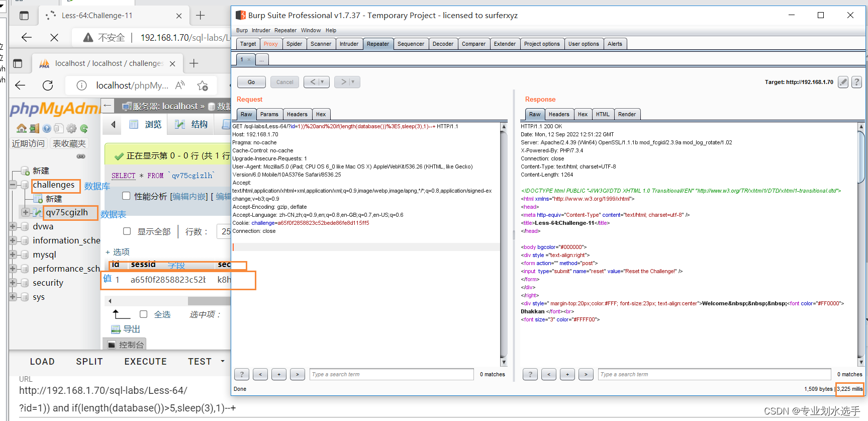The height and width of the screenshot is (421, 868).
Task: Expand information_schema database node
Action: pyautogui.click(x=13, y=240)
